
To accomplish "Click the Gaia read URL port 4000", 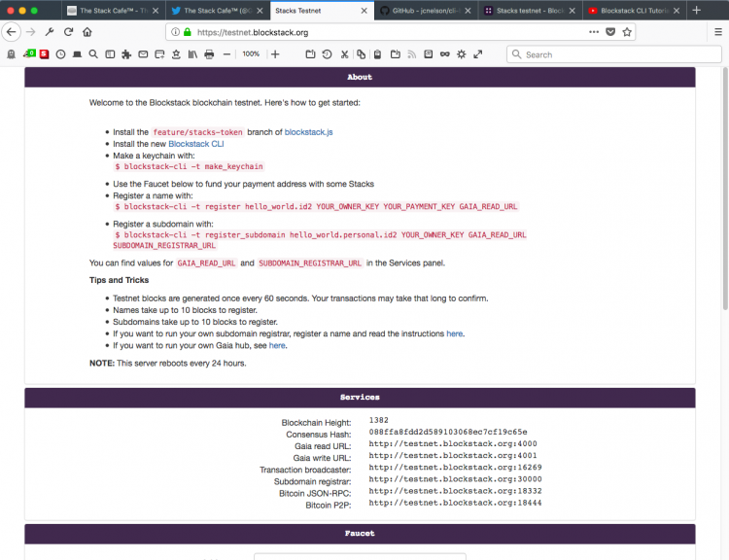I will (x=453, y=443).
